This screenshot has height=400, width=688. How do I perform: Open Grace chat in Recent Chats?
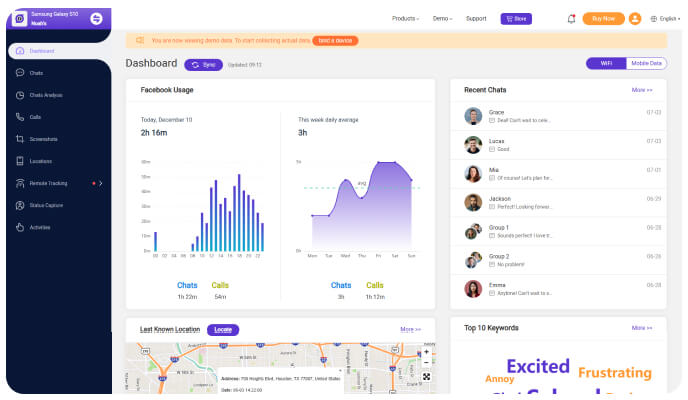click(x=558, y=116)
